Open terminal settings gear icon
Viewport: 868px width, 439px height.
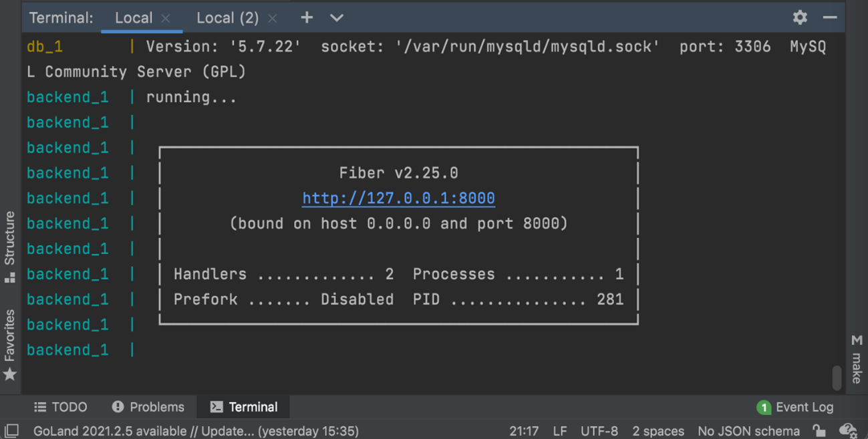pyautogui.click(x=800, y=18)
